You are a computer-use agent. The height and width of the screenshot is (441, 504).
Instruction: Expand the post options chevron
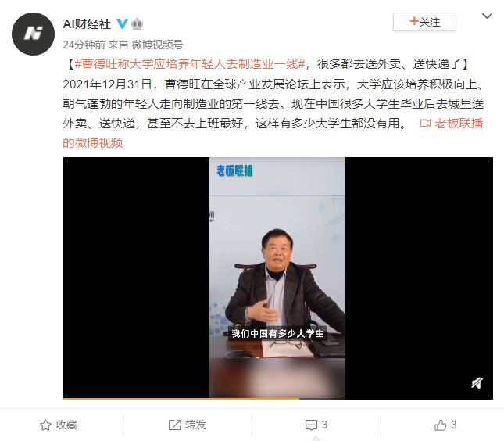[488, 16]
